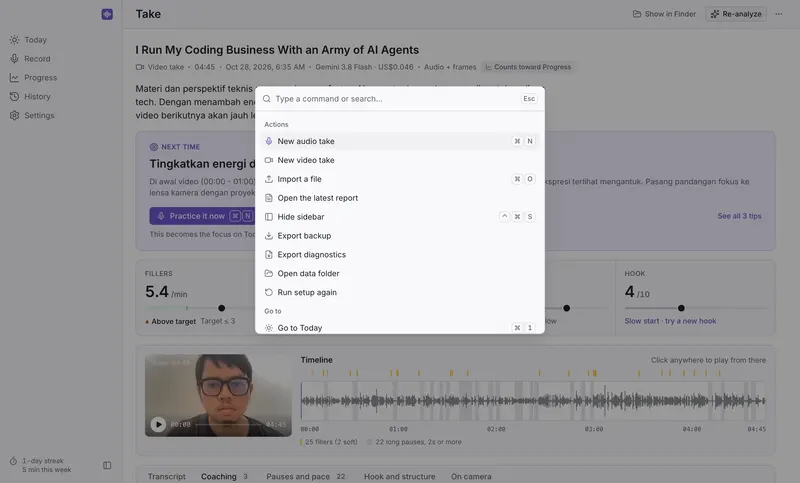Switch to the Coaching tab

pos(223,476)
